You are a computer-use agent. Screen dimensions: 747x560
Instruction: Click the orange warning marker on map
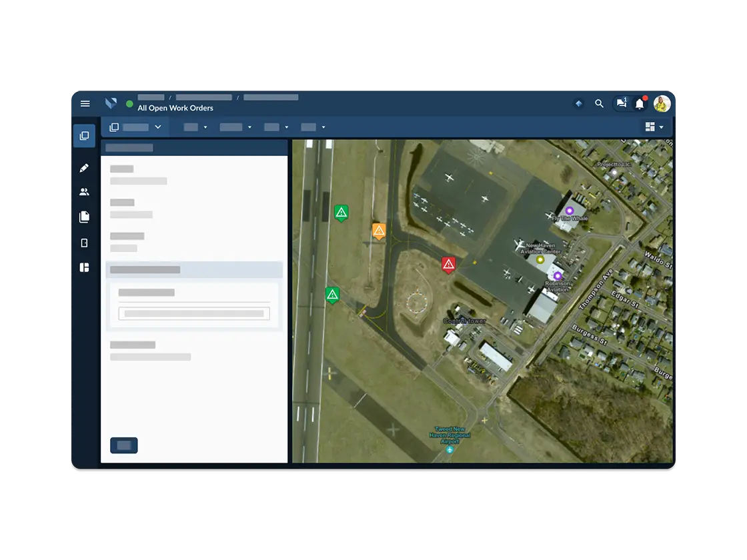(x=379, y=231)
